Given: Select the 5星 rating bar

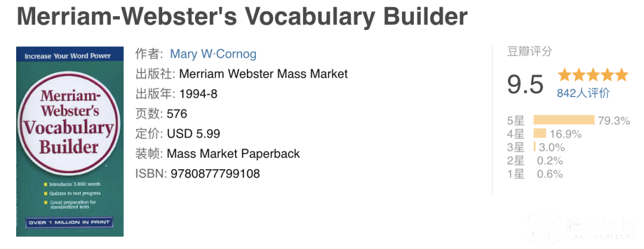Looking at the screenshot, I should click(x=564, y=120).
